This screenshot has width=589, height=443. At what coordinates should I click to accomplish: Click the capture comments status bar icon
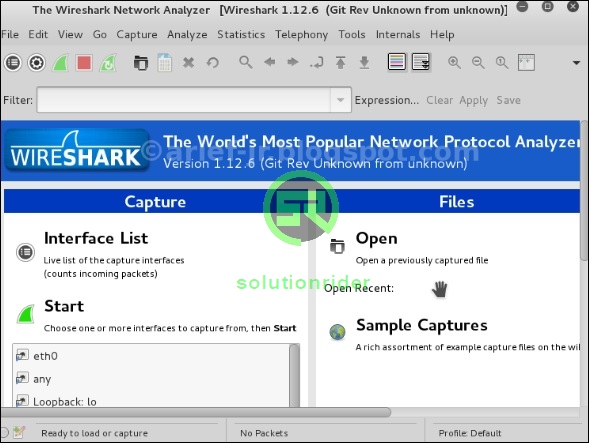[x=18, y=432]
